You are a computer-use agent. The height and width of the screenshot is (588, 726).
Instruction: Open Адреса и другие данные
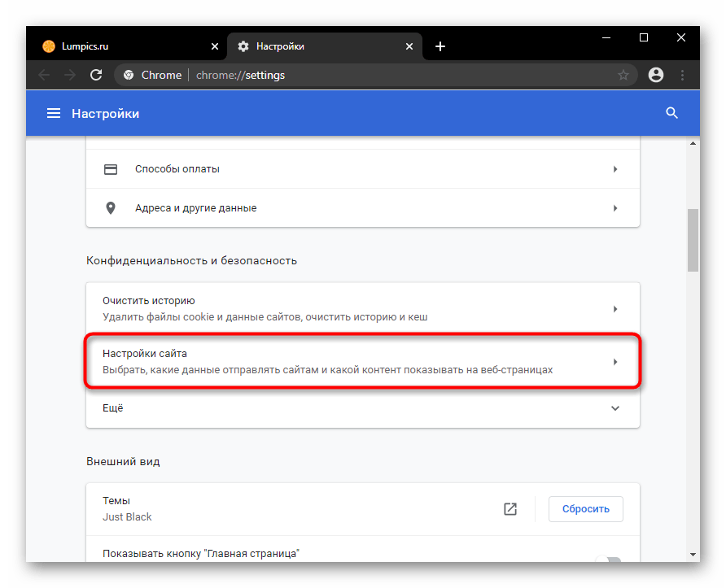[362, 208]
